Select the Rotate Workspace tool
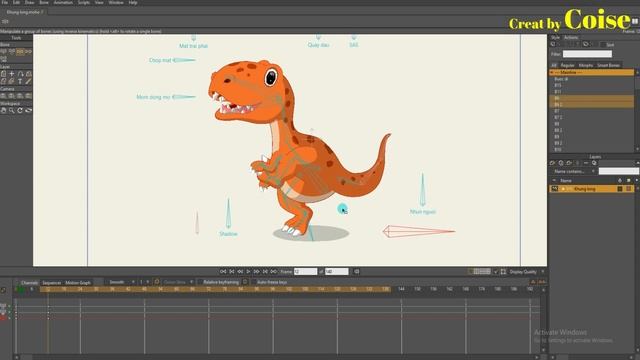 [20, 111]
